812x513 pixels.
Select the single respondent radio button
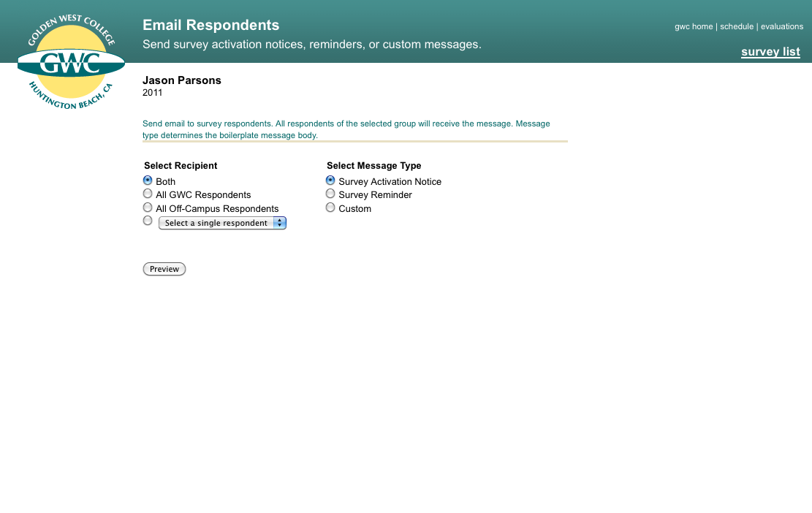pos(148,221)
